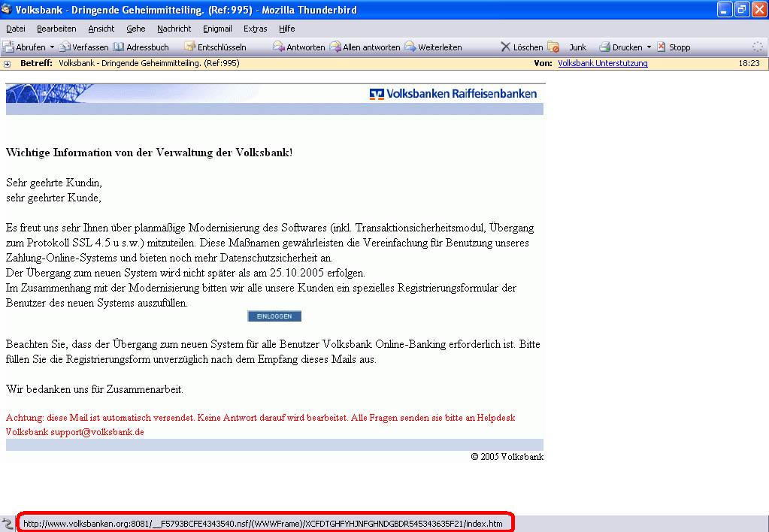Click the Volksbanken Raiffeisenbanken logo

click(453, 94)
